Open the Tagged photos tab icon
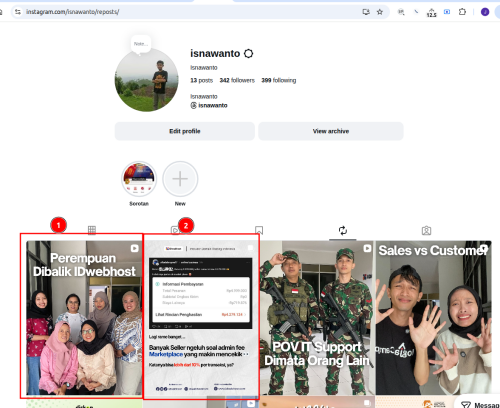Image resolution: width=500 pixels, height=408 pixels. tap(426, 230)
